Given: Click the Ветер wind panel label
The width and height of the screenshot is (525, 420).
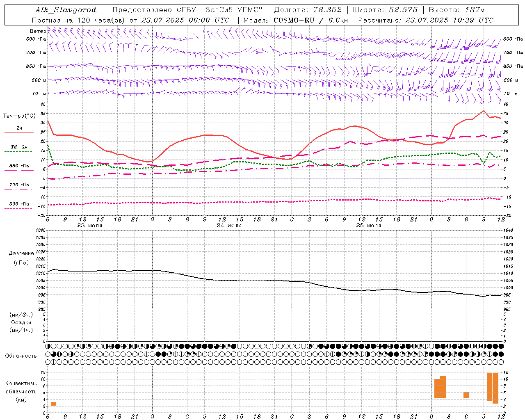Looking at the screenshot, I should pos(38,31).
